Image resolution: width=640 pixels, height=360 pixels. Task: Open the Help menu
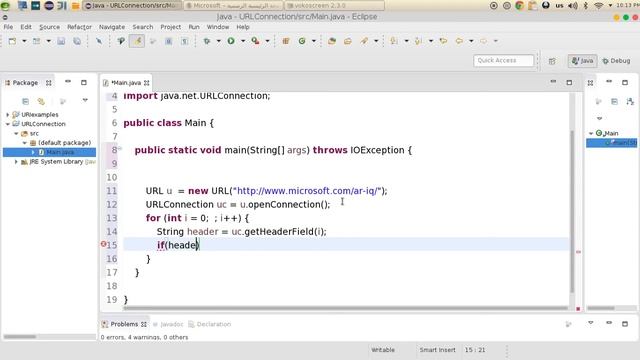coord(243,27)
